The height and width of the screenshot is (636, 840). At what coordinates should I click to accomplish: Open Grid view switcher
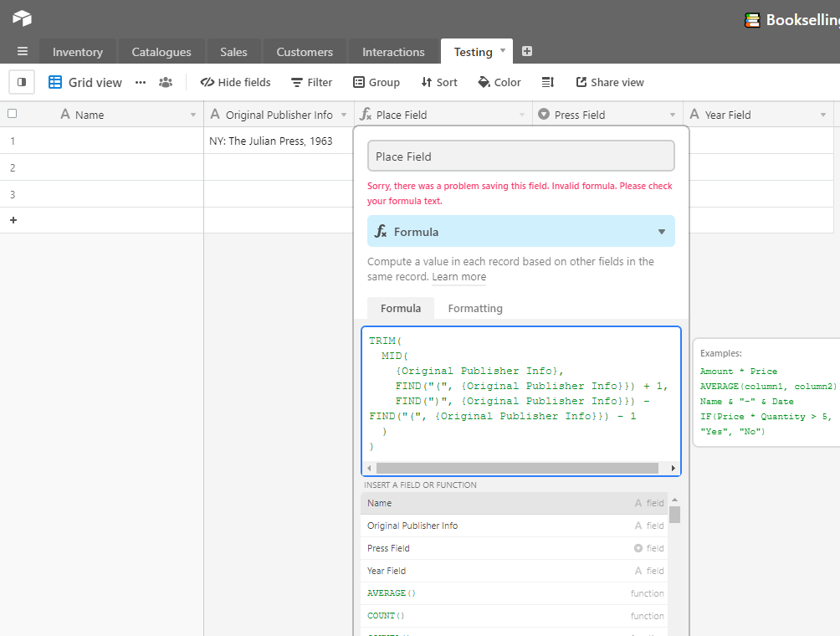tap(85, 82)
